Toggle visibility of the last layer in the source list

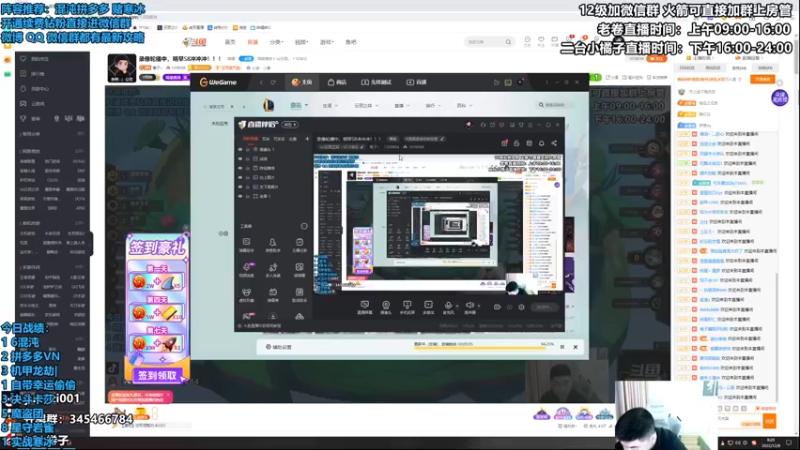240,196
